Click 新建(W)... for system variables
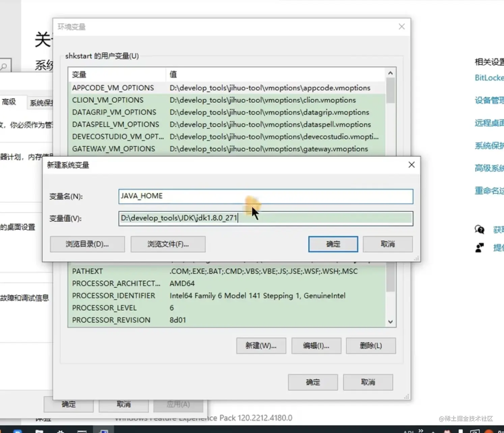 click(x=261, y=346)
